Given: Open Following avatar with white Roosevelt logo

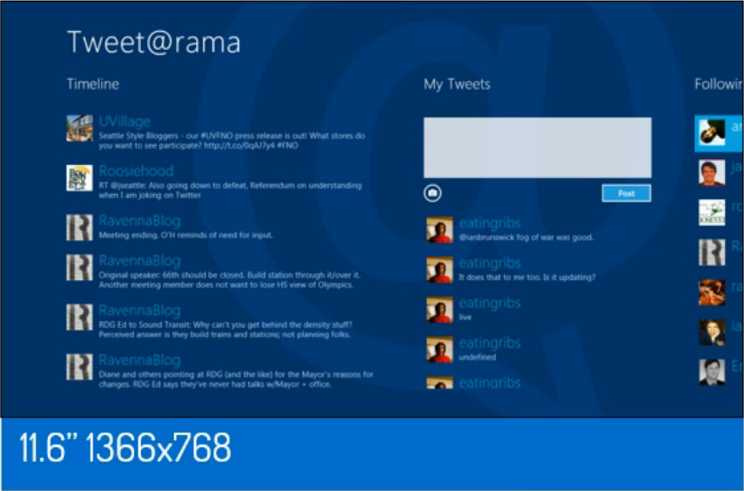Looking at the screenshot, I should (712, 213).
